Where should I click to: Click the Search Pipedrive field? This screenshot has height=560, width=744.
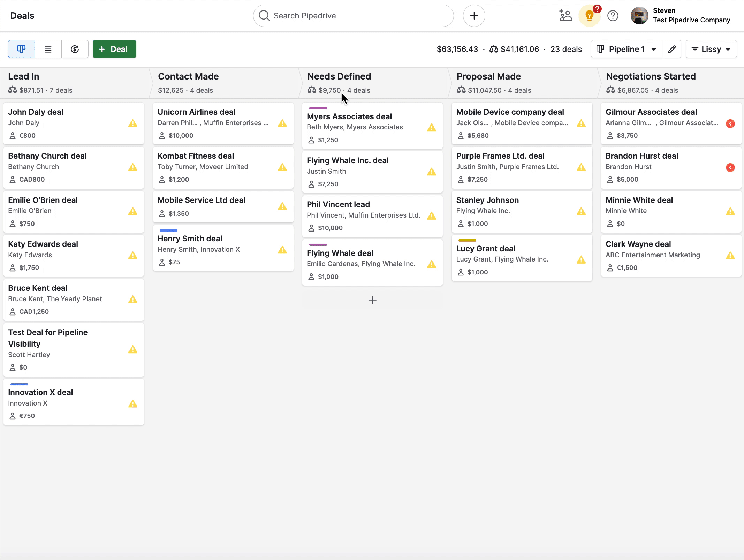[353, 16]
